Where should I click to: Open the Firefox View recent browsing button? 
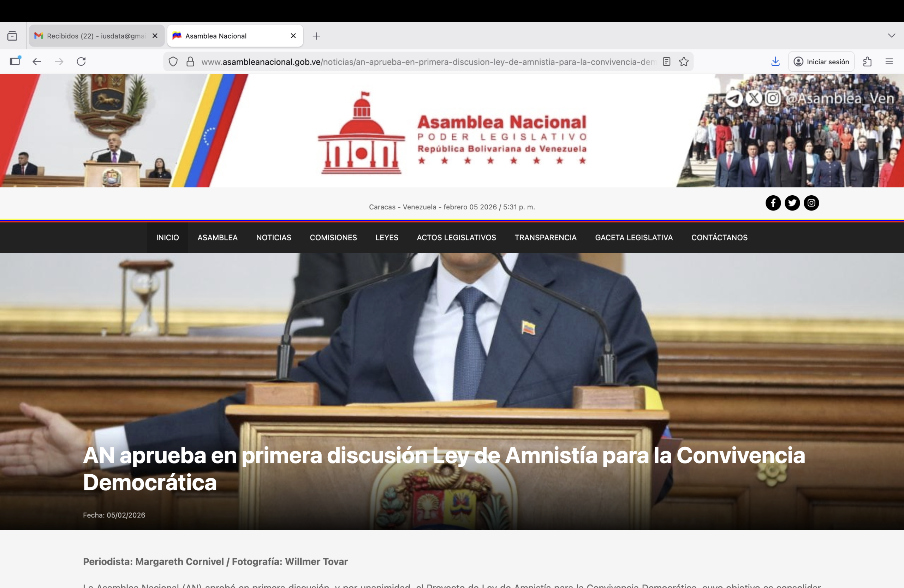[x=12, y=36]
